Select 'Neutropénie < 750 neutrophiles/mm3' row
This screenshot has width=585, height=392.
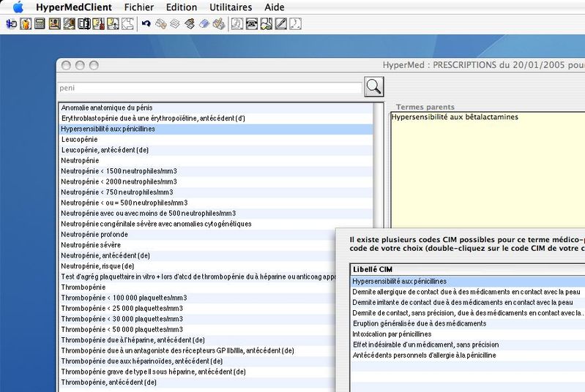point(216,192)
